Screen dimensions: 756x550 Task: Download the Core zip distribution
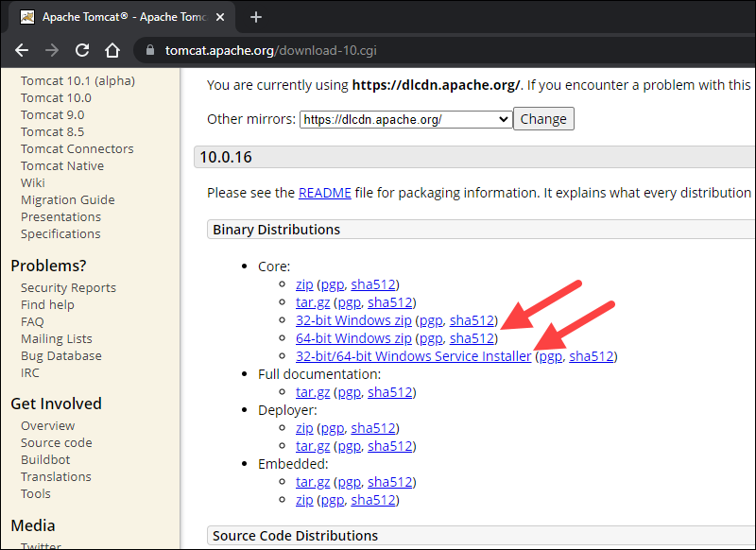coord(304,284)
